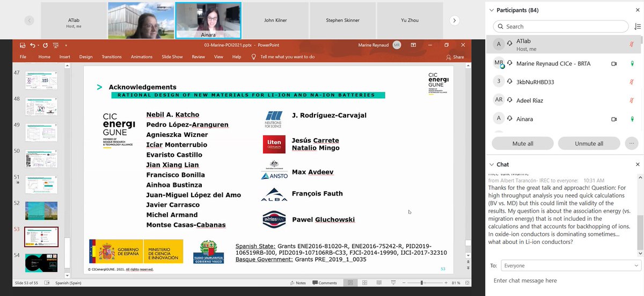This screenshot has height=296, width=644.
Task: Go to next video strip participants
Action: pos(455,20)
